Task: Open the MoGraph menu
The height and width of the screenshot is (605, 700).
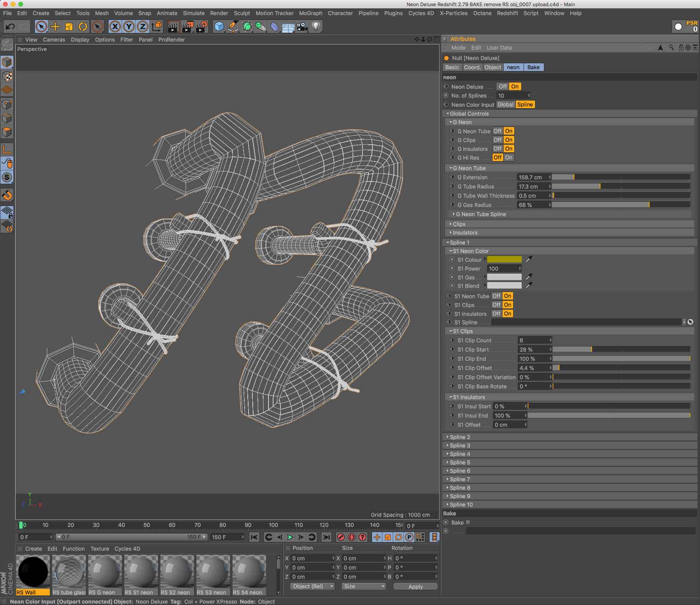Action: [310, 13]
